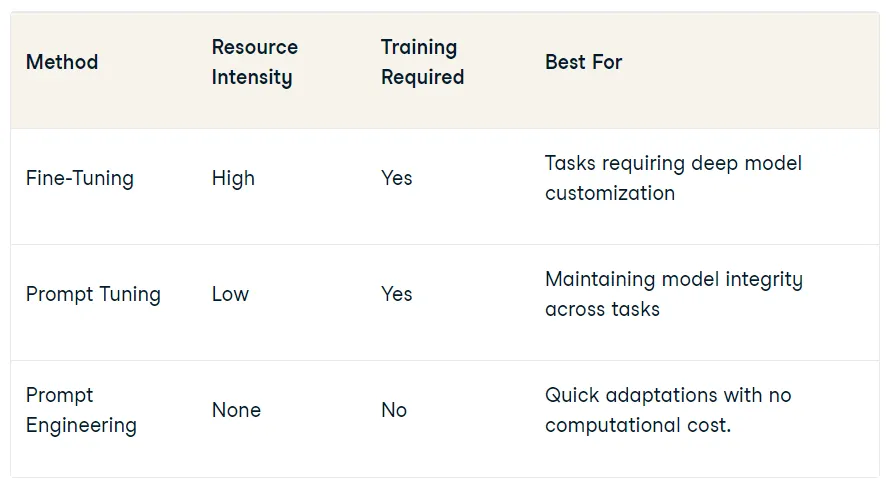Click the Method column header
892x482 pixels.
click(x=62, y=62)
